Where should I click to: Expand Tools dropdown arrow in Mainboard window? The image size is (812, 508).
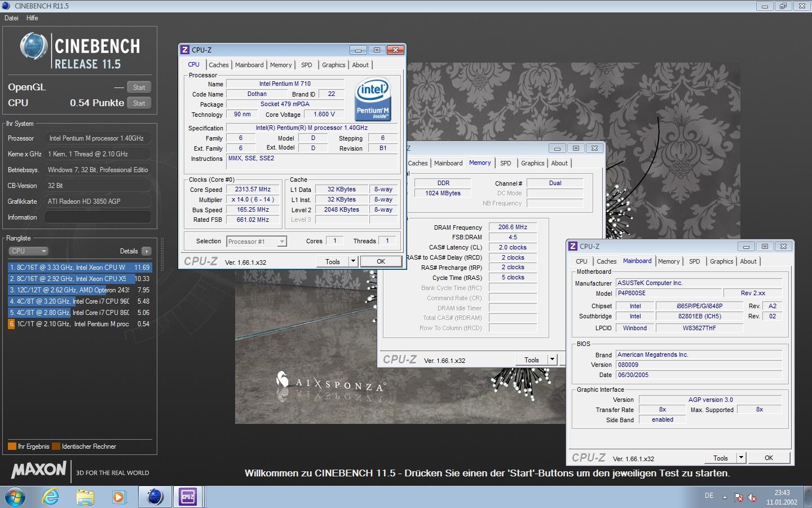click(x=741, y=458)
